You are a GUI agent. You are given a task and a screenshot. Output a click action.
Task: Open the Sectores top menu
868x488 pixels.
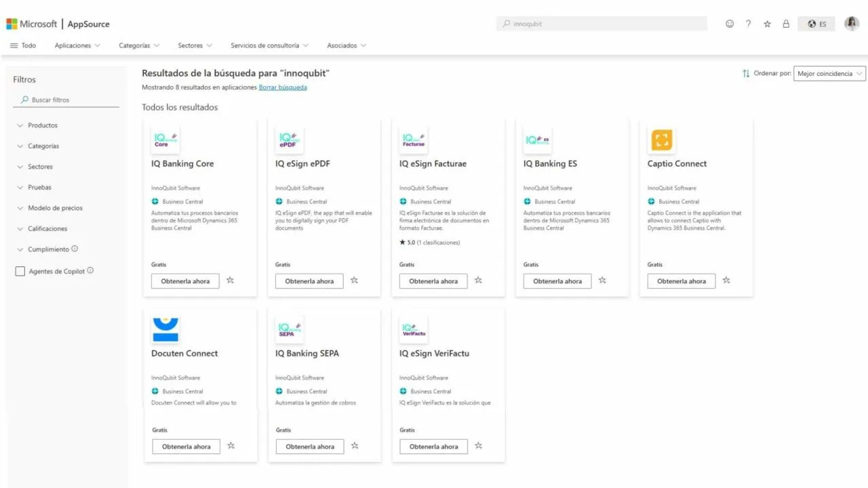point(195,45)
